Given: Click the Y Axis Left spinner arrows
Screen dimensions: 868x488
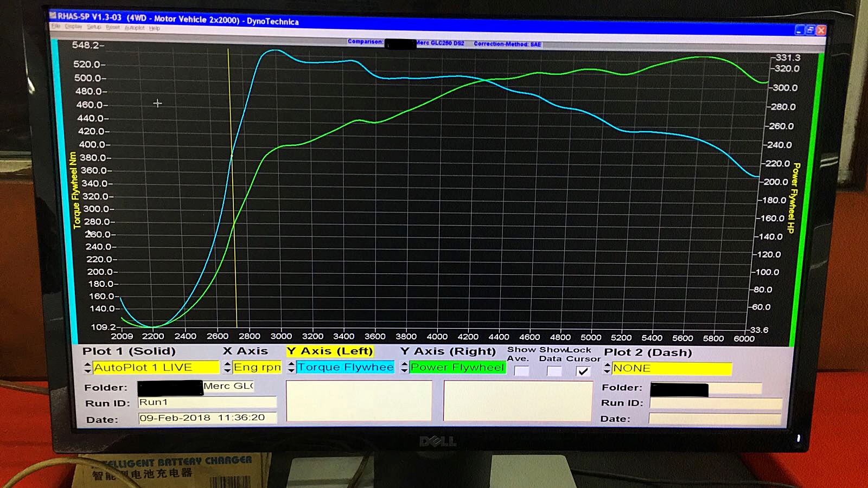Looking at the screenshot, I should click(291, 367).
